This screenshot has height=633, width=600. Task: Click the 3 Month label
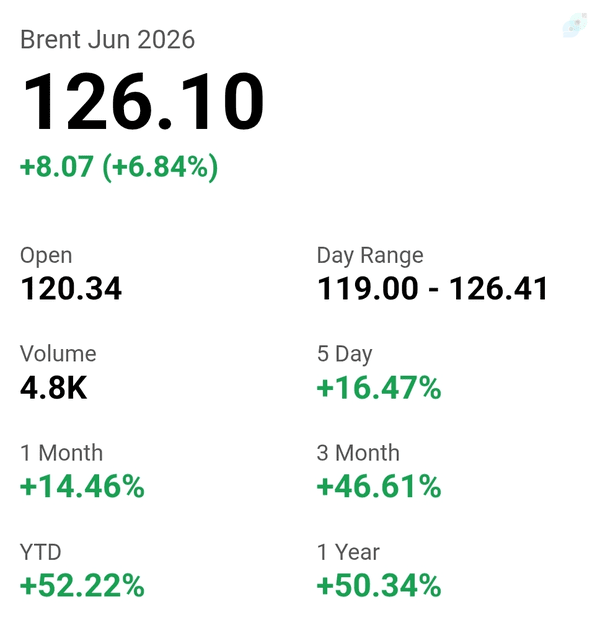coord(358,453)
